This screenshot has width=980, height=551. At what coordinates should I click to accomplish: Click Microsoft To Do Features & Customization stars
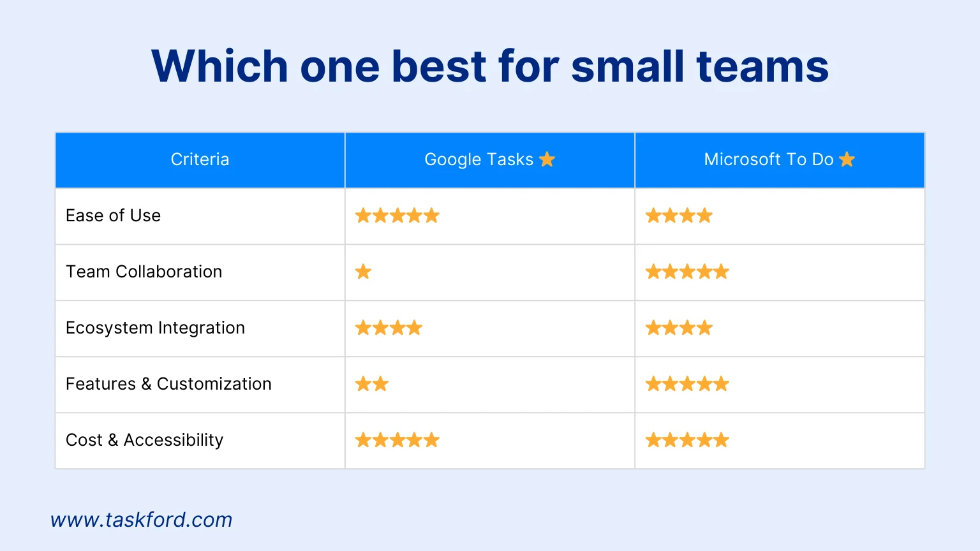tap(687, 384)
